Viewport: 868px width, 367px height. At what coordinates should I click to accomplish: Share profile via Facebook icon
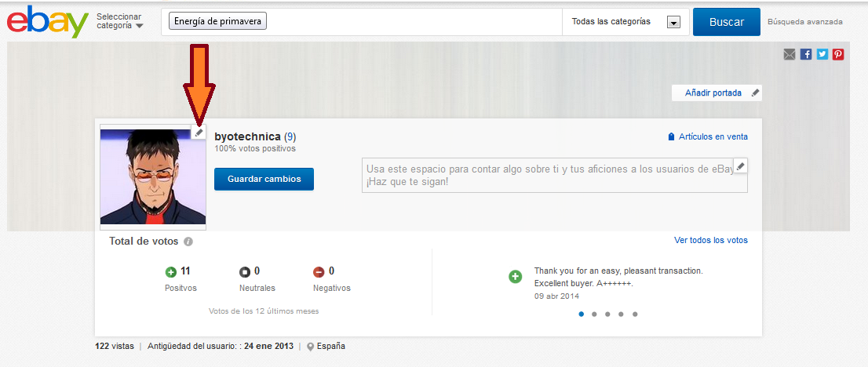pyautogui.click(x=806, y=54)
